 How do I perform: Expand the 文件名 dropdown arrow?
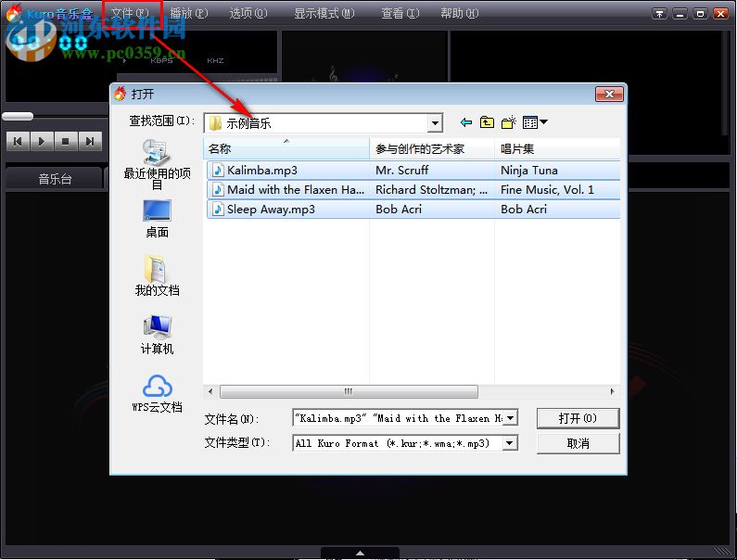pyautogui.click(x=511, y=418)
